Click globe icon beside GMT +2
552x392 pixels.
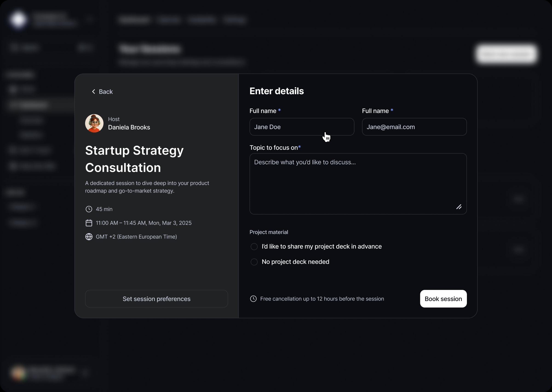[x=89, y=236]
